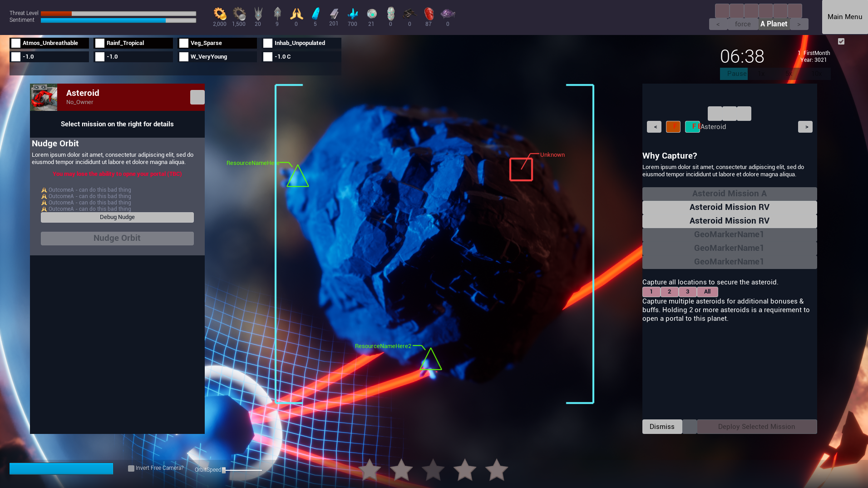The width and height of the screenshot is (868, 488).
Task: Click the Asteroid portrait thumbnail
Action: pyautogui.click(x=44, y=97)
